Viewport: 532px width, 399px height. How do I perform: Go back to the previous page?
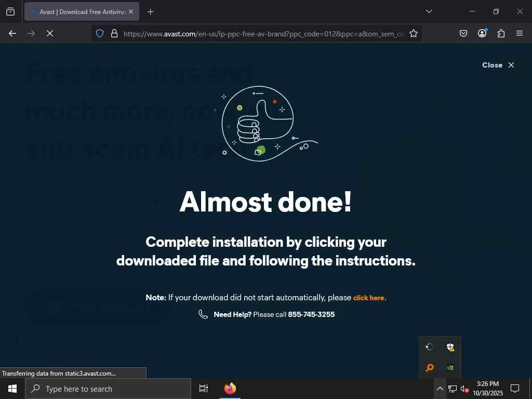pyautogui.click(x=12, y=33)
